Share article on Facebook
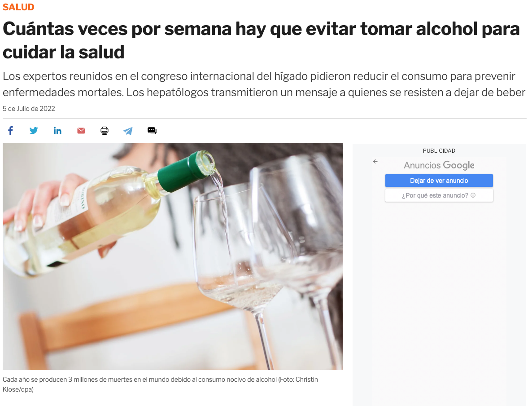This screenshot has width=532, height=406. click(10, 130)
